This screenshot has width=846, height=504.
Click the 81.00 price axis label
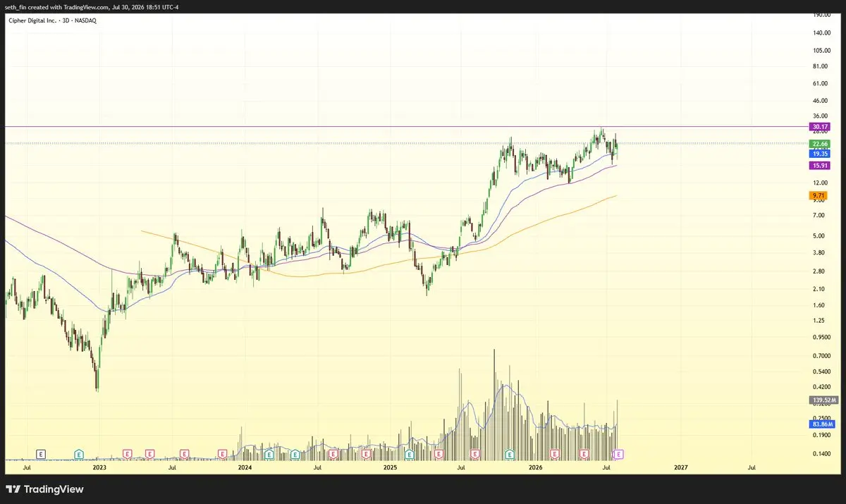[x=819, y=66]
